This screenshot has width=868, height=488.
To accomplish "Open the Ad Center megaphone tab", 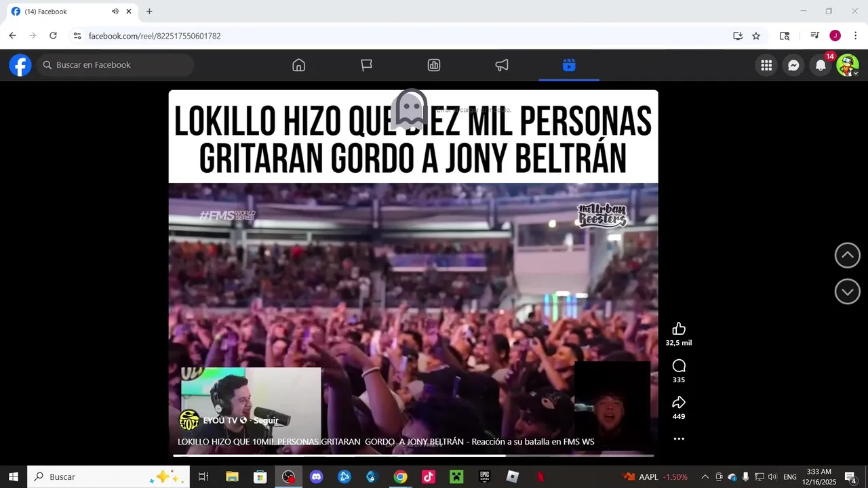I will [502, 65].
